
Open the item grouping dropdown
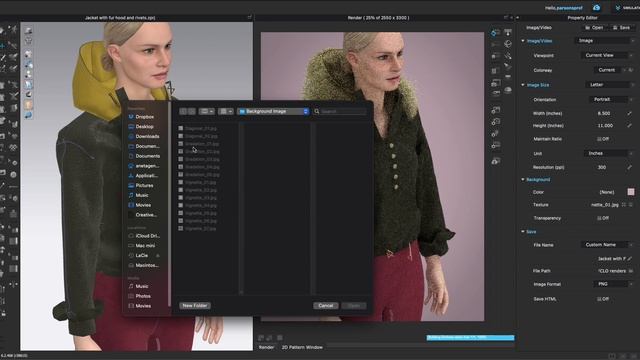[x=225, y=111]
